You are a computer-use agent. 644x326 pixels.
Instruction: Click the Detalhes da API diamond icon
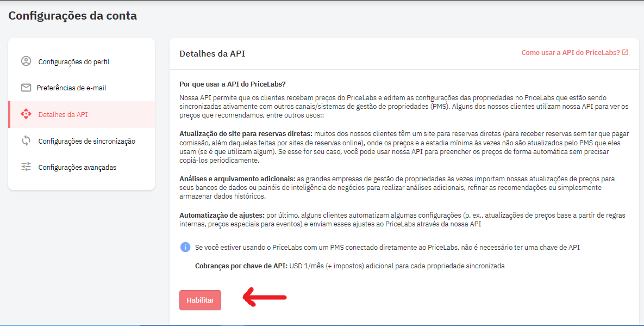click(x=26, y=114)
